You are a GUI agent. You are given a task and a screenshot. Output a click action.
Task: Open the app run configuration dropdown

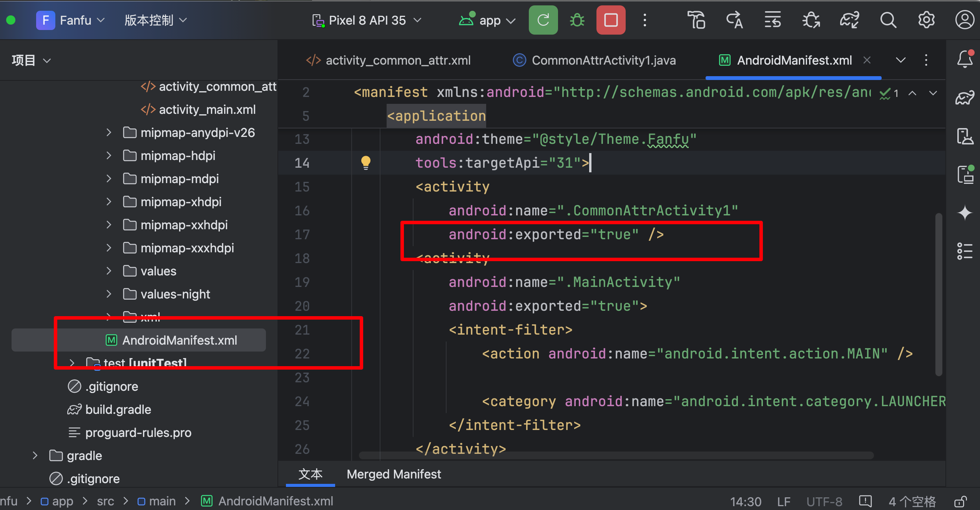(487, 20)
